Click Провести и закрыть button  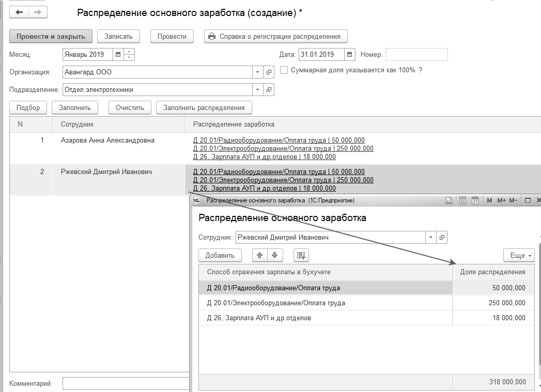pos(51,36)
